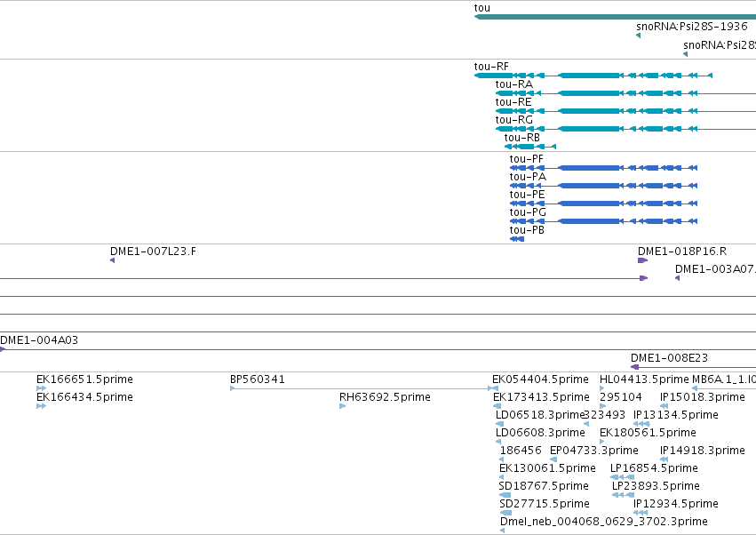
Task: Click the EK166651.5prime EST label
Action: tap(85, 379)
